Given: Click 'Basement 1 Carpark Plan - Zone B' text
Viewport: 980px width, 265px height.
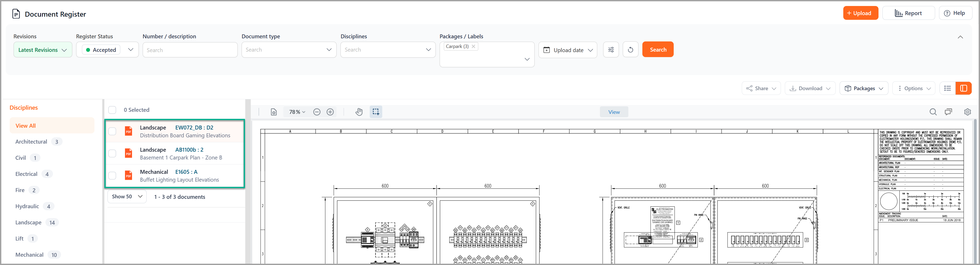Looking at the screenshot, I should coord(181,157).
